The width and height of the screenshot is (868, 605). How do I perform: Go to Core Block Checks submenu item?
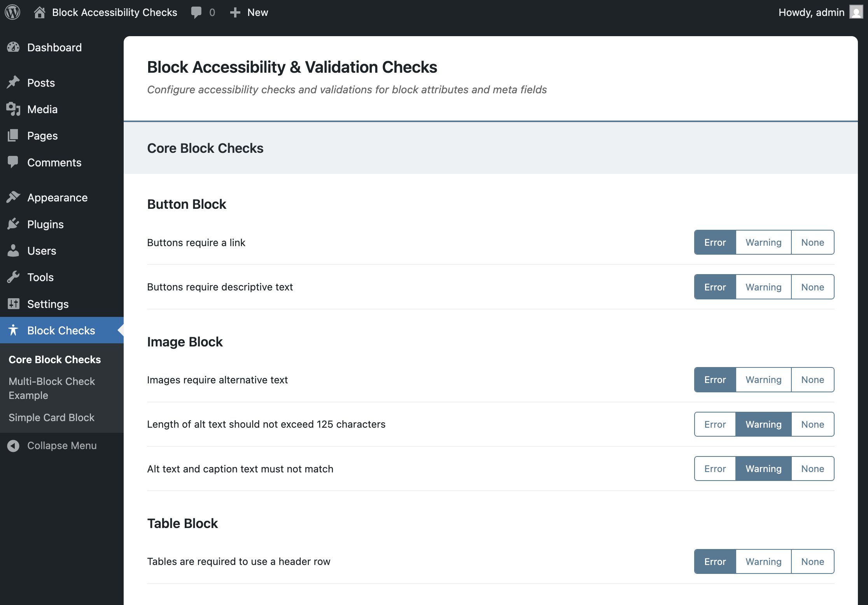click(55, 359)
